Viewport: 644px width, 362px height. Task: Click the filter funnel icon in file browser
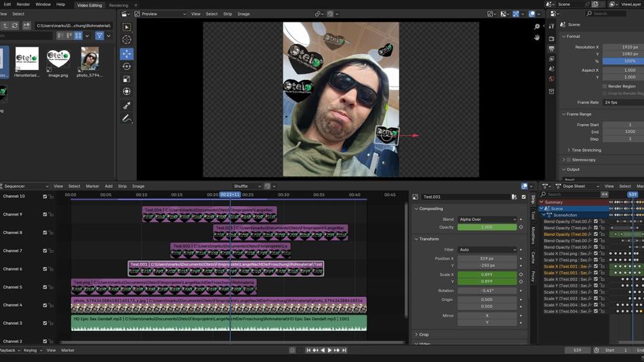[100, 36]
